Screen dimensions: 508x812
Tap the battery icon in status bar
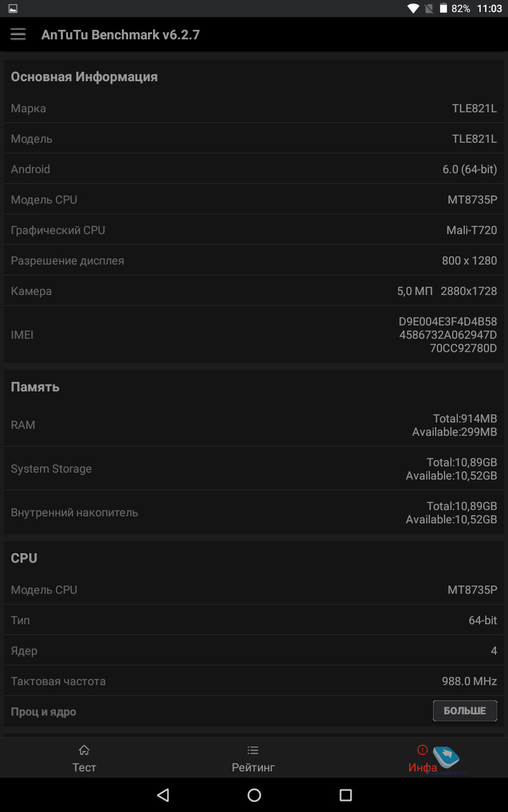pyautogui.click(x=443, y=9)
